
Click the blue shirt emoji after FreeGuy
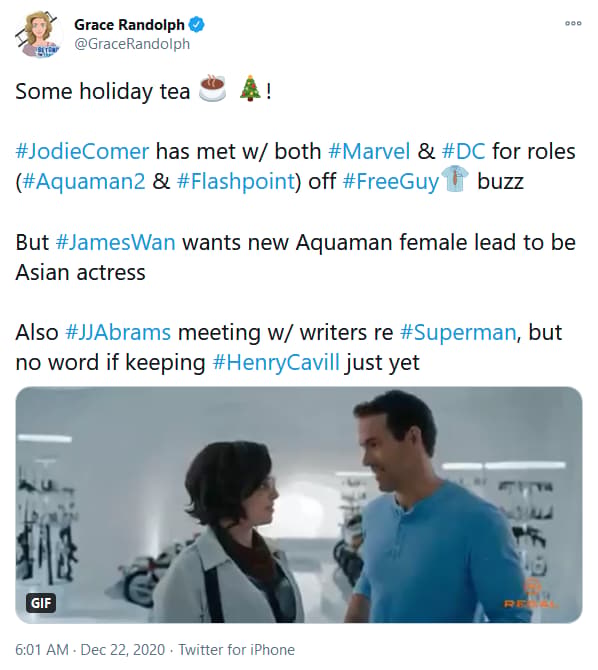pyautogui.click(x=454, y=179)
